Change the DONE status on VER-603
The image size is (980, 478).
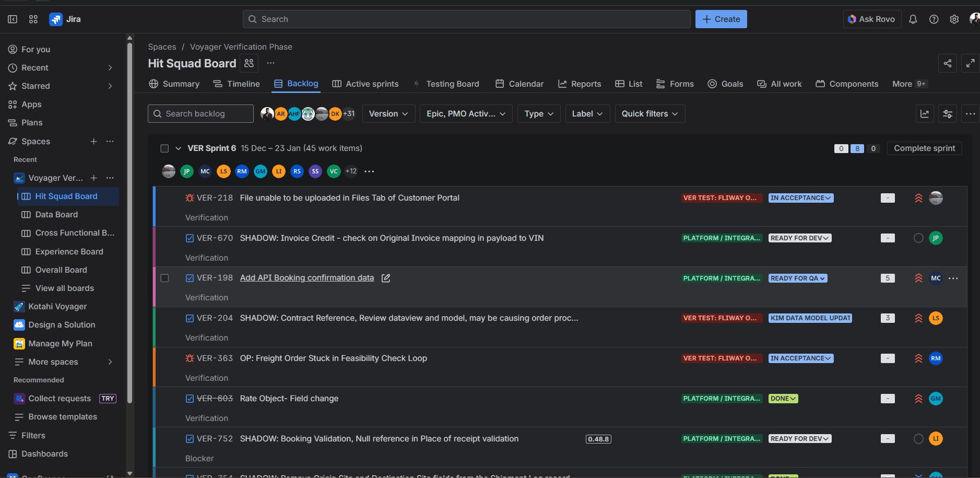(783, 399)
